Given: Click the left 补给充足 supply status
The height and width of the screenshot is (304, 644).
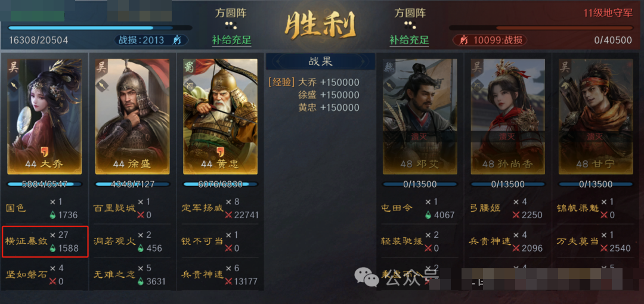Looking at the screenshot, I should coord(231,41).
